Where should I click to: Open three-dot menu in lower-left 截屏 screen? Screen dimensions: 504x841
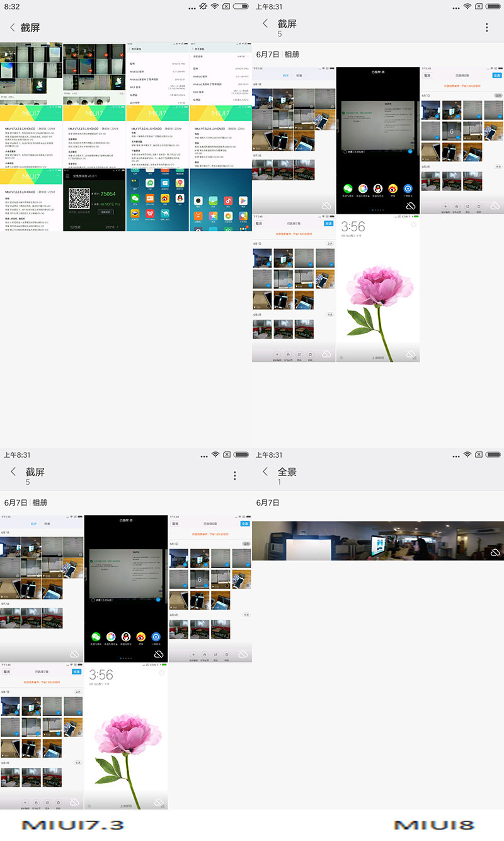tap(235, 476)
